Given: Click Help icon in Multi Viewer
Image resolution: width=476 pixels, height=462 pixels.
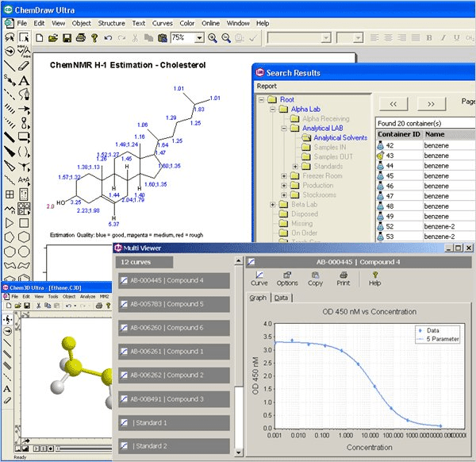Looking at the screenshot, I should coord(375,279).
